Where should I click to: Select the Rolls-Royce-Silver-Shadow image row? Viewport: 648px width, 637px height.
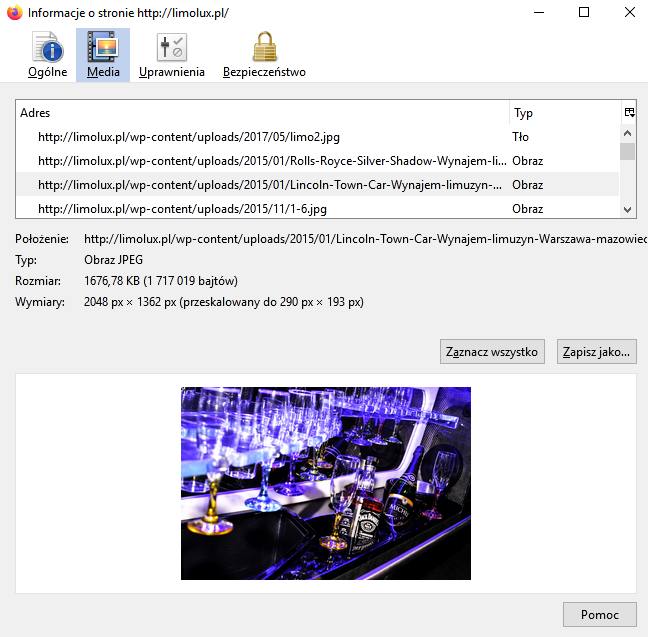pyautogui.click(x=317, y=161)
